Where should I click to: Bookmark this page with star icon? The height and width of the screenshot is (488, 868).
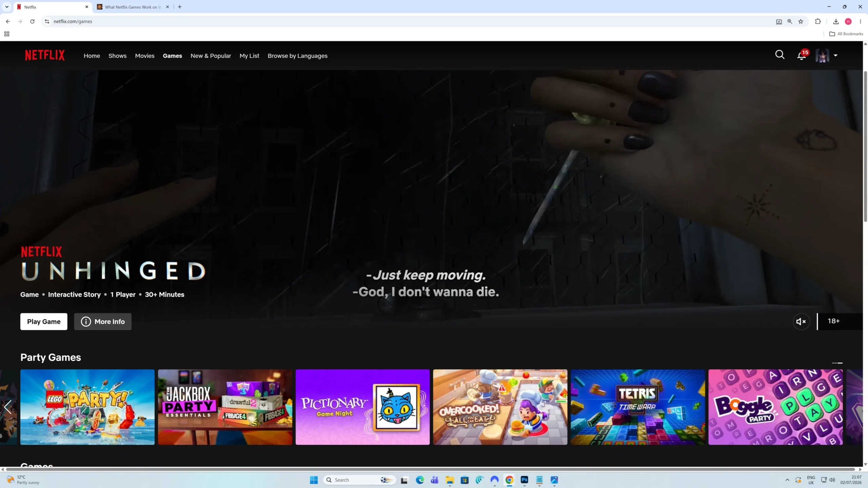coord(801,21)
